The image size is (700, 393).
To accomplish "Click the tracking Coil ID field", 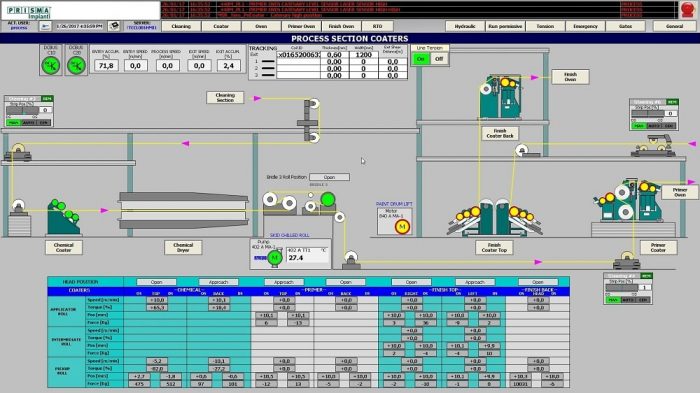I will [298, 54].
